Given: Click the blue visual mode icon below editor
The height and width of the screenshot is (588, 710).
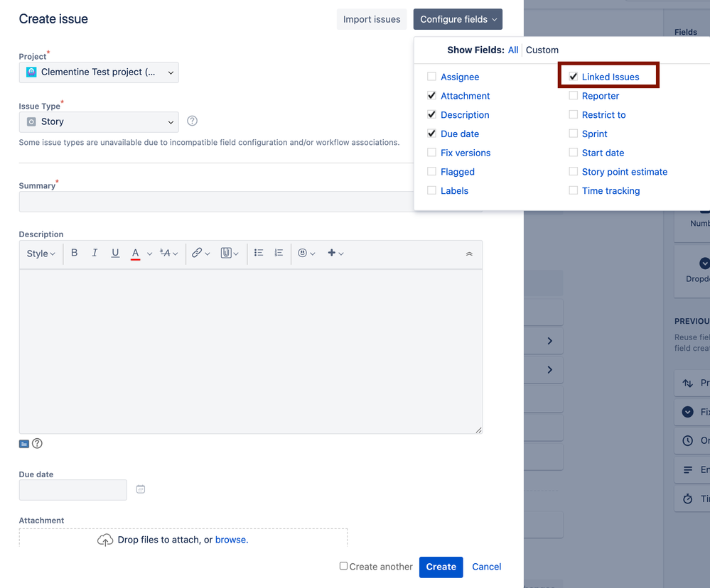Looking at the screenshot, I should 24,444.
